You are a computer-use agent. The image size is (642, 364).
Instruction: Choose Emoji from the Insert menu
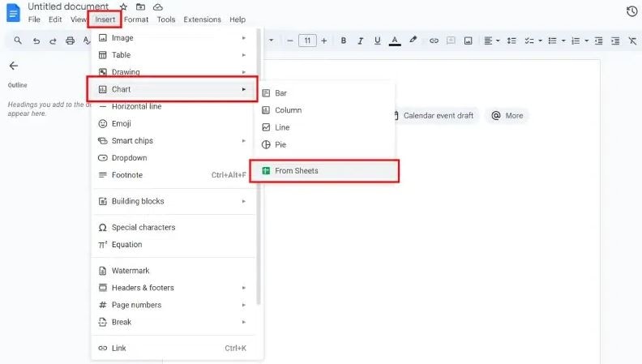click(x=173, y=123)
